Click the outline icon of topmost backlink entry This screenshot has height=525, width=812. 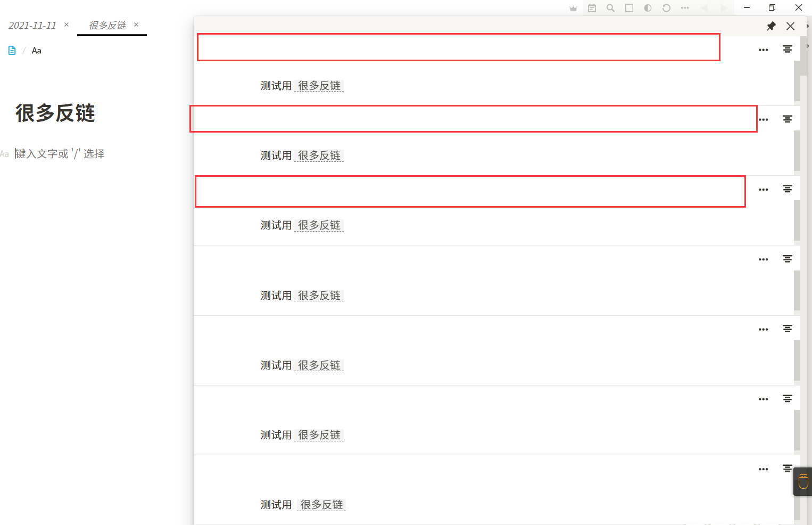(x=788, y=49)
